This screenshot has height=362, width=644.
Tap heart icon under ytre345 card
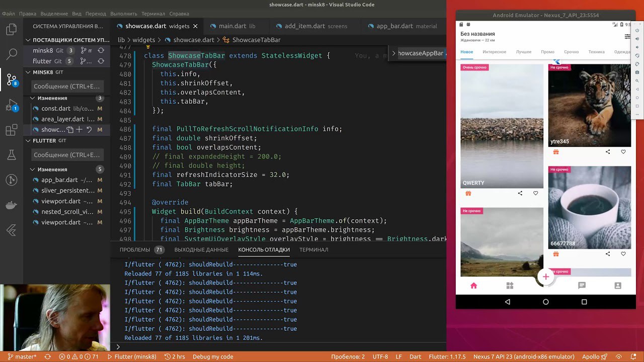coord(623,152)
